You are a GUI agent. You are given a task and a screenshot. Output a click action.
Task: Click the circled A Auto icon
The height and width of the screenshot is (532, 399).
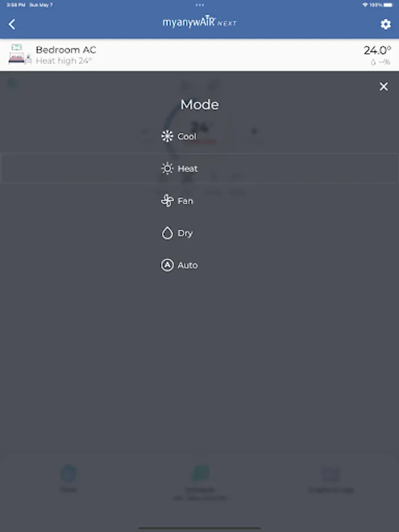pyautogui.click(x=167, y=265)
